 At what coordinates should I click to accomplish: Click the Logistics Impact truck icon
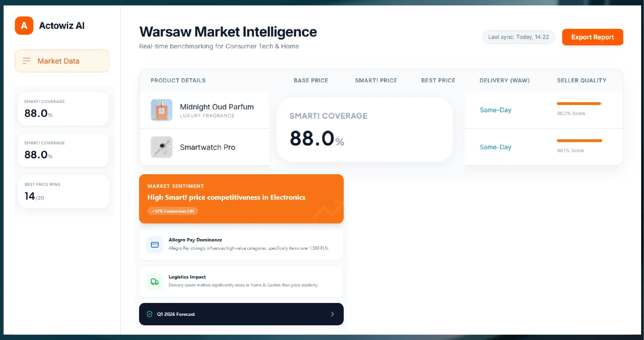tap(155, 282)
